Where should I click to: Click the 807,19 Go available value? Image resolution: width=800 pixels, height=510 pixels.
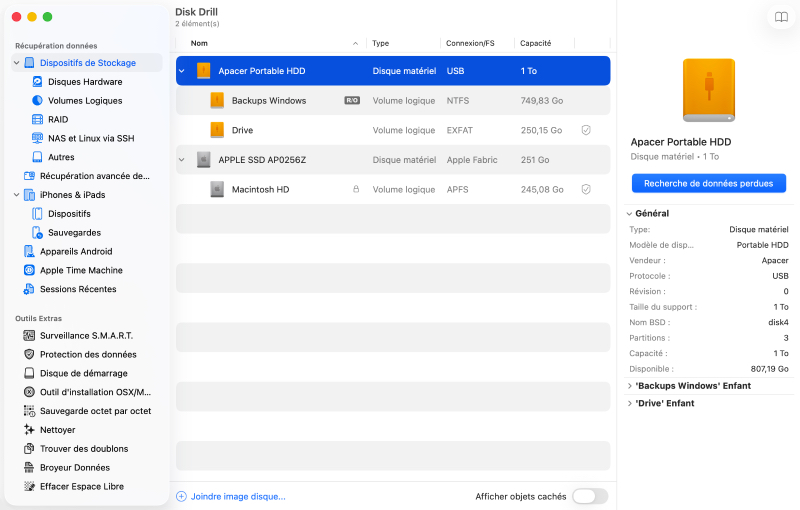click(x=769, y=369)
